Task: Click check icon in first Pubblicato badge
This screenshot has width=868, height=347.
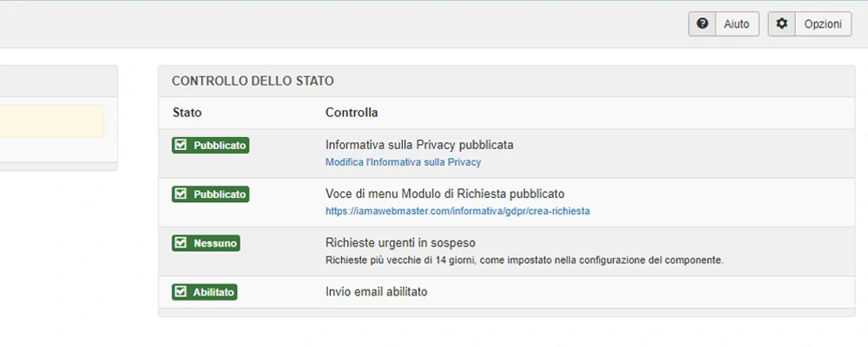Action: [181, 146]
